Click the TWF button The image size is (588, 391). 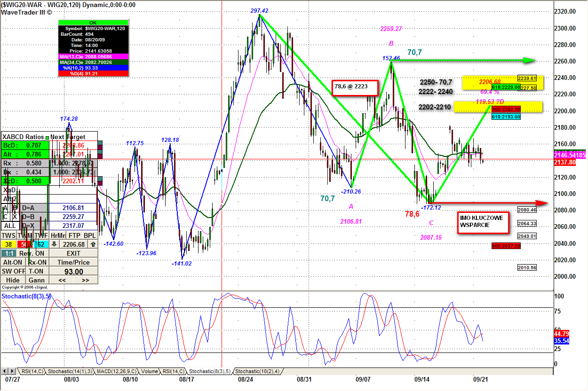41,235
